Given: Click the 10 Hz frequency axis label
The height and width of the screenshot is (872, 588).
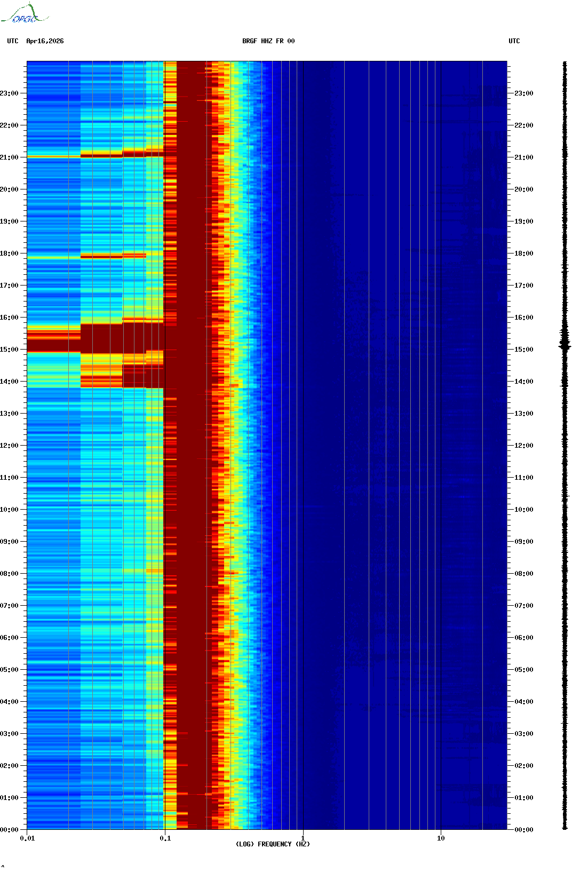Looking at the screenshot, I should [x=441, y=838].
